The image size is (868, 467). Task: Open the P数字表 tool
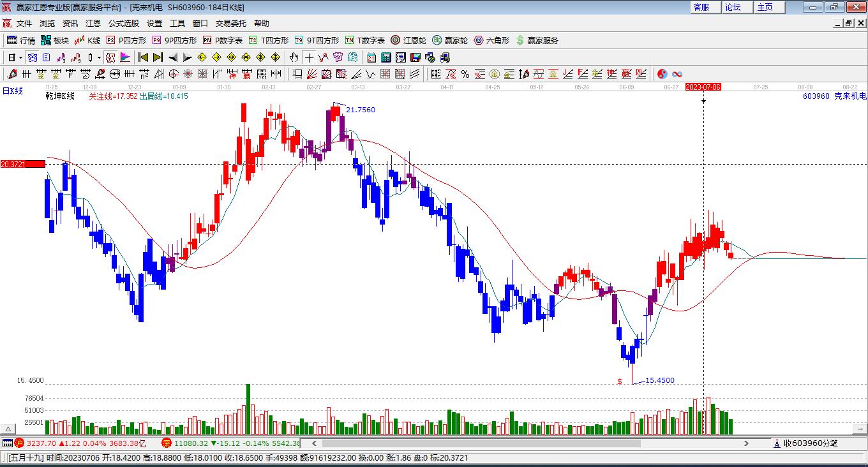click(223, 40)
